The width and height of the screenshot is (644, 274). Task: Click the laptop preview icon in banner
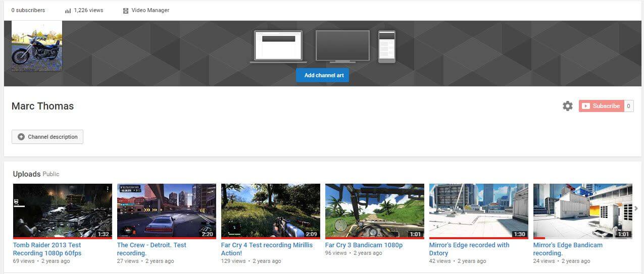pyautogui.click(x=278, y=47)
